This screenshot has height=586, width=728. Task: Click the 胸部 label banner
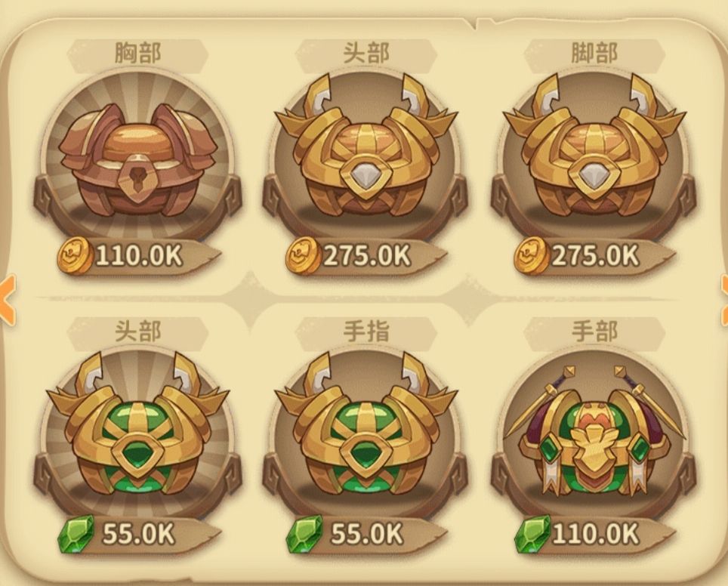point(138,52)
